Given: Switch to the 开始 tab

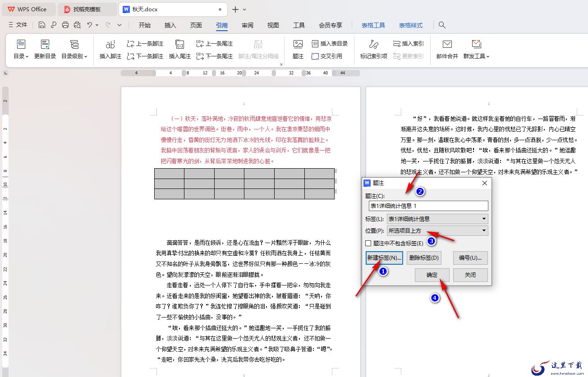Looking at the screenshot, I should [x=145, y=25].
